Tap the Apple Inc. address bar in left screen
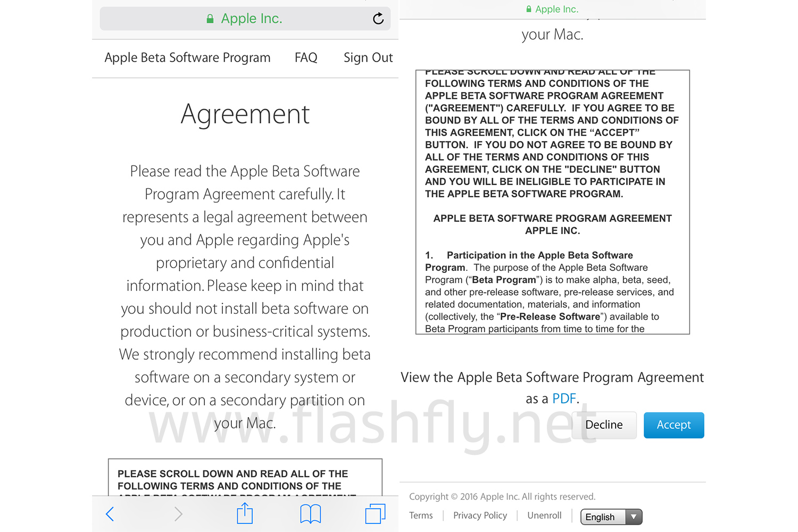The image size is (798, 532). pyautogui.click(x=245, y=19)
